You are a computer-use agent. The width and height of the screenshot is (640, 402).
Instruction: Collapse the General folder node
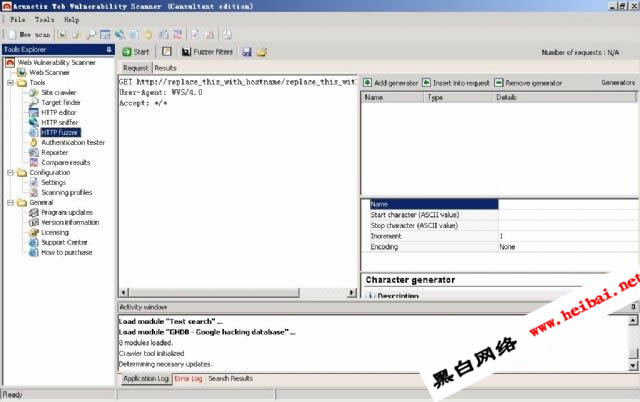pyautogui.click(x=9, y=203)
